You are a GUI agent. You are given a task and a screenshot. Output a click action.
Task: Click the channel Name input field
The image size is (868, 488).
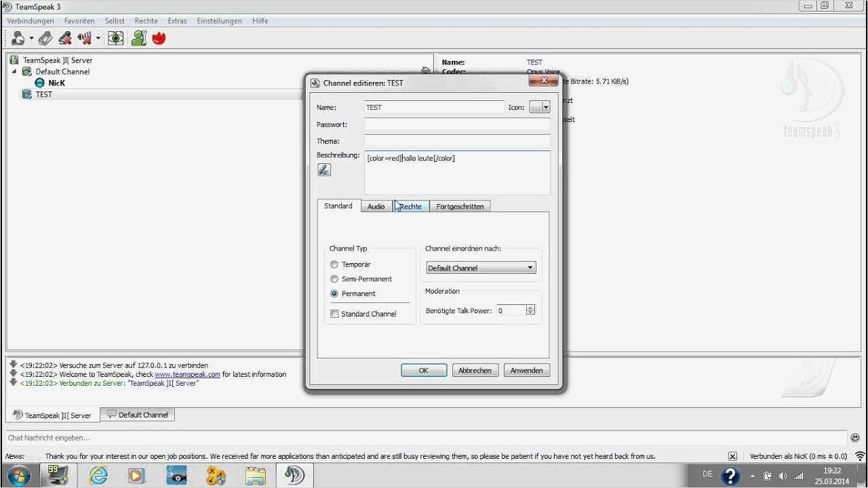(x=435, y=107)
